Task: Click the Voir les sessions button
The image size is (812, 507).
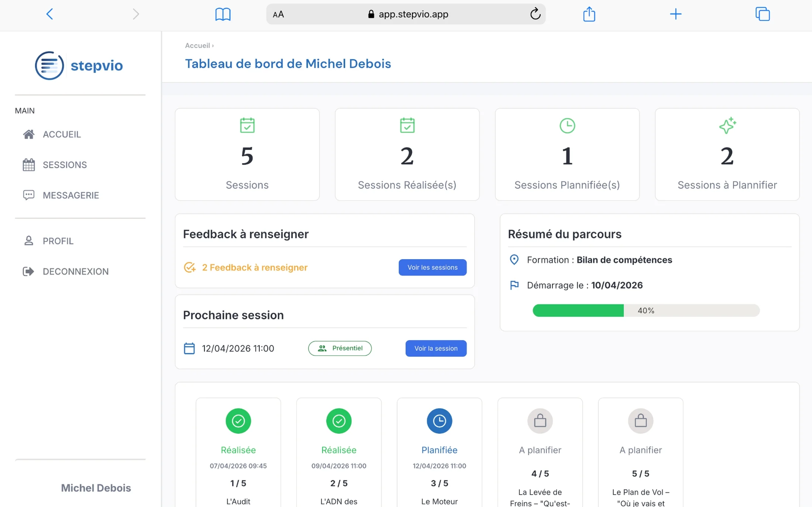Action: [x=432, y=267]
